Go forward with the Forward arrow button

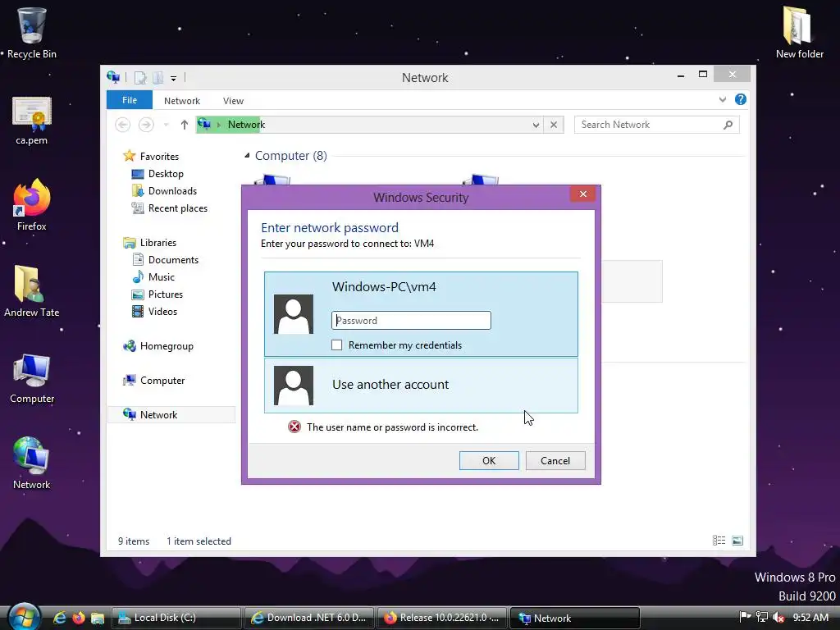click(146, 125)
